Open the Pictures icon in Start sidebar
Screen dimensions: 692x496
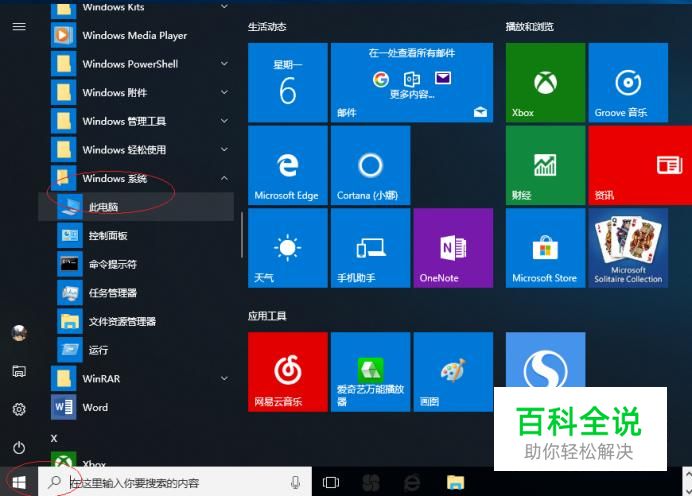coord(19,371)
